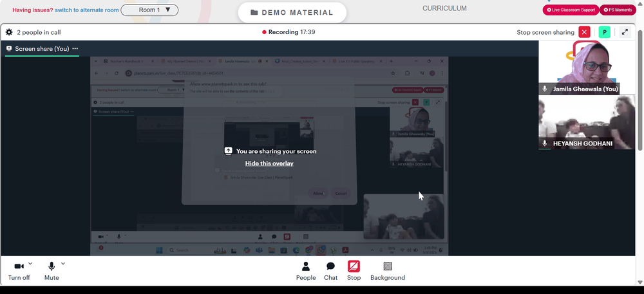Open Live Classroom Support button
Viewport: 644px width, 294px height.
(x=571, y=10)
